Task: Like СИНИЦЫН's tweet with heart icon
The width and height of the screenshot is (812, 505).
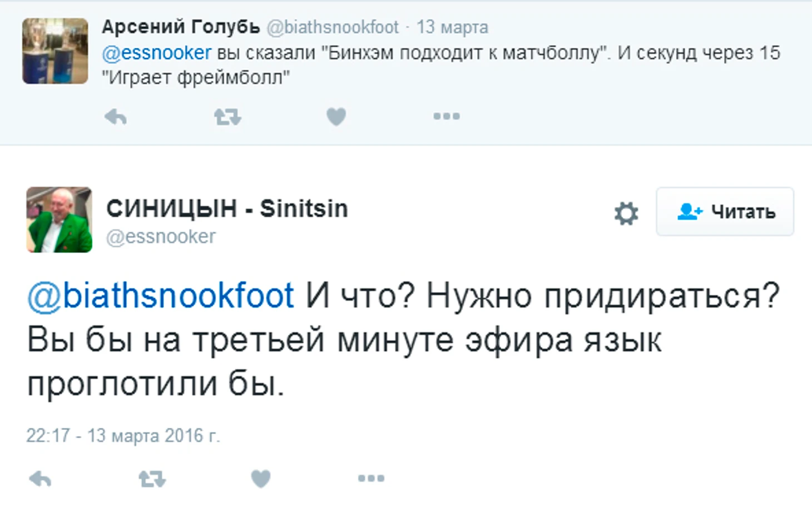Action: 260,479
